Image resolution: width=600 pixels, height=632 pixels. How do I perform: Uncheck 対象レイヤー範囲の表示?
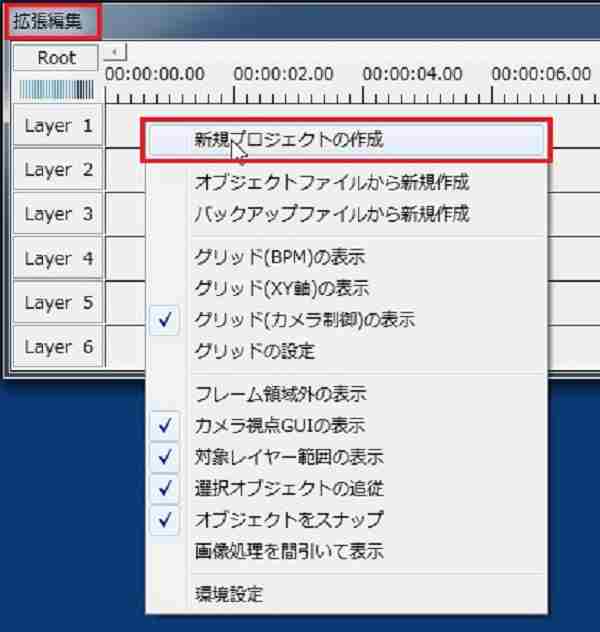[x=347, y=457]
